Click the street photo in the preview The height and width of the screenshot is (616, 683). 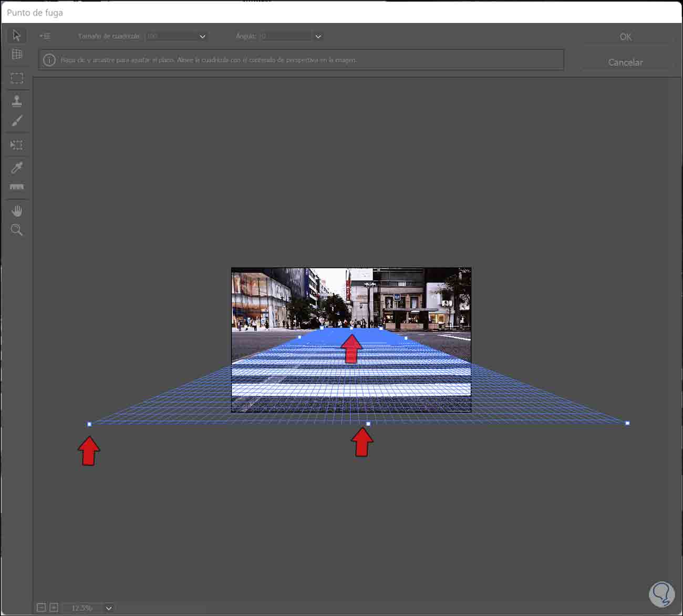(351, 340)
